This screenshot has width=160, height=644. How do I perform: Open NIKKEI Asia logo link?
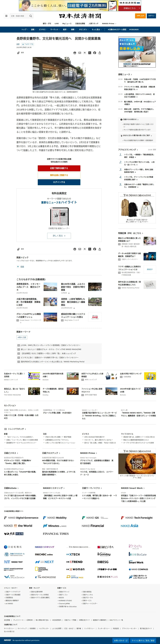pyautogui.click(x=129, y=526)
